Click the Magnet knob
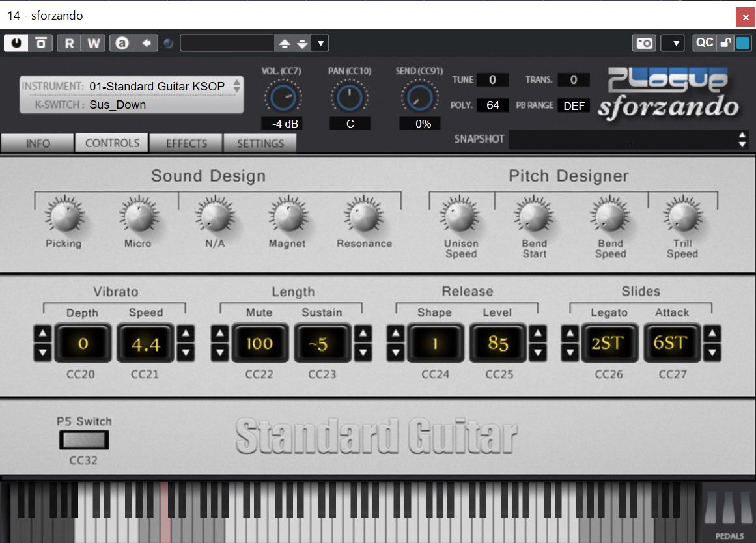The height and width of the screenshot is (543, 756). click(288, 216)
